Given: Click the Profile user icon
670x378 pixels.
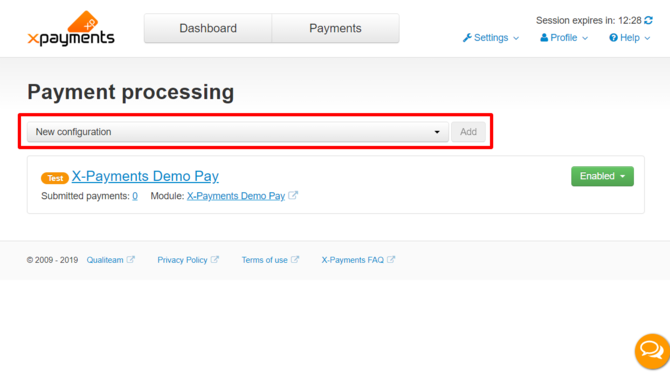Looking at the screenshot, I should [x=544, y=38].
